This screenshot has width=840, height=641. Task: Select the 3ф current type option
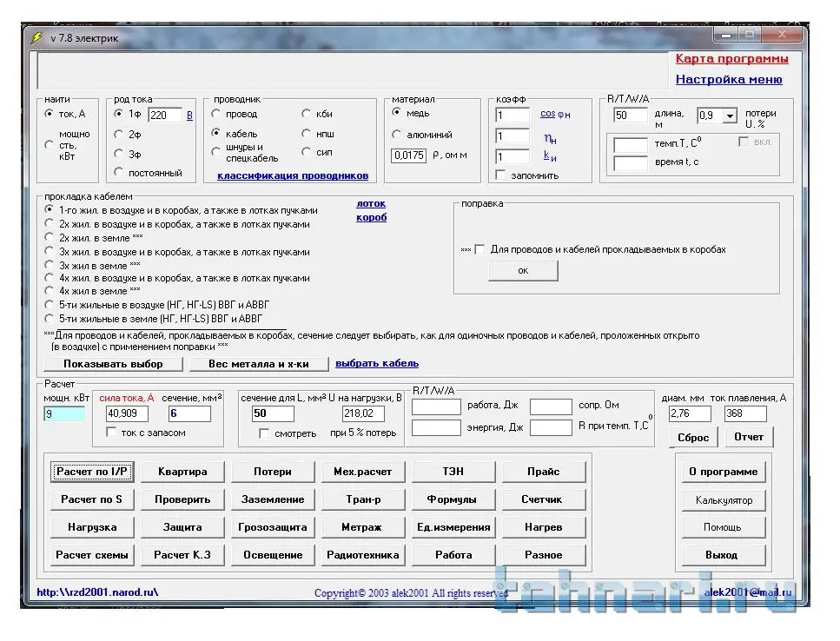tap(119, 155)
